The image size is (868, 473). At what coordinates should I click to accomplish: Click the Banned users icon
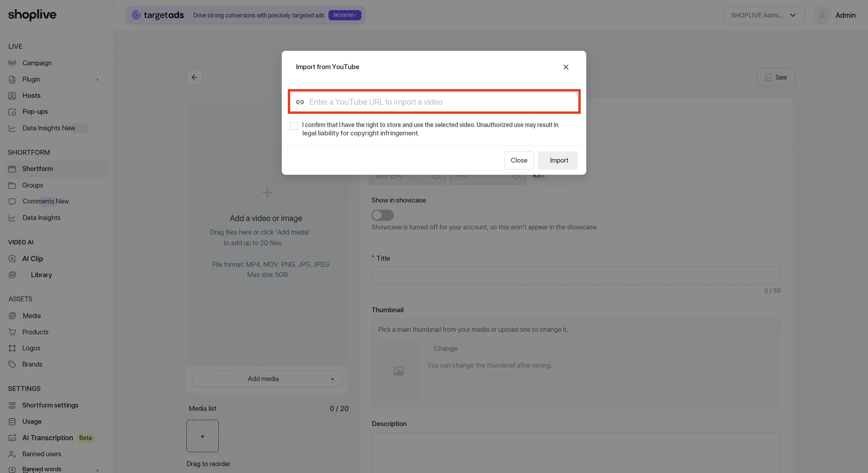tap(12, 454)
